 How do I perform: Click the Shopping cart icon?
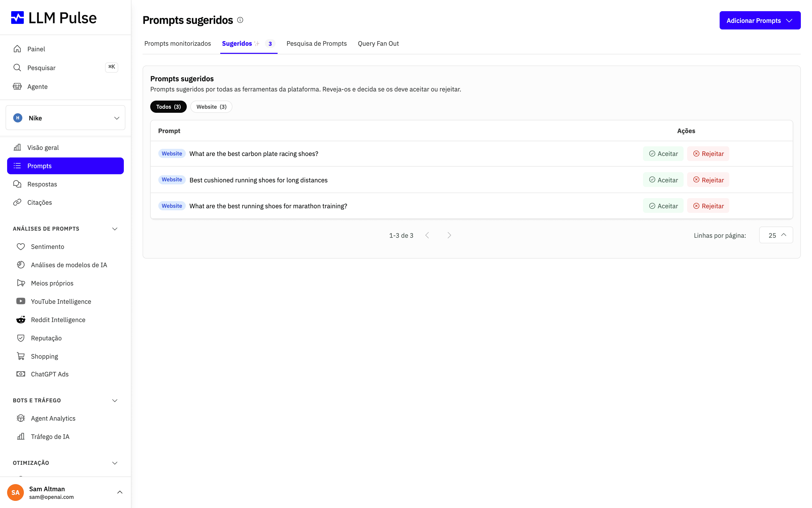[21, 356]
